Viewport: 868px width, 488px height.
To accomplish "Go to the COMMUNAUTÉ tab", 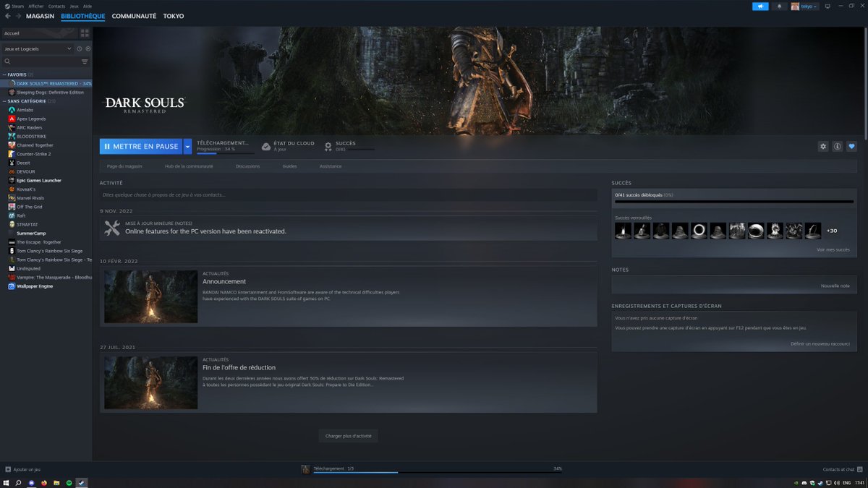I will pos(134,16).
